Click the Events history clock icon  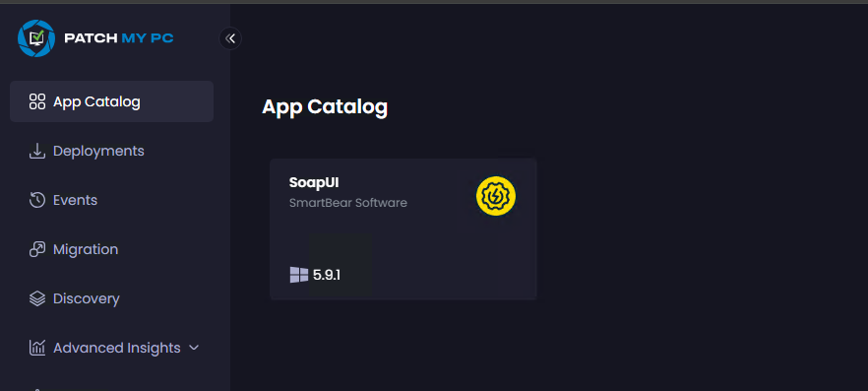pyautogui.click(x=37, y=200)
